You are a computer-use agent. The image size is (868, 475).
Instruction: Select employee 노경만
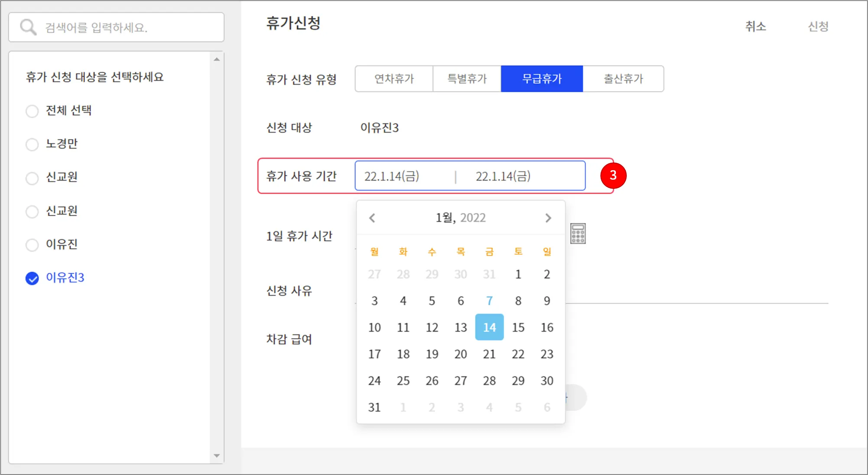point(32,144)
